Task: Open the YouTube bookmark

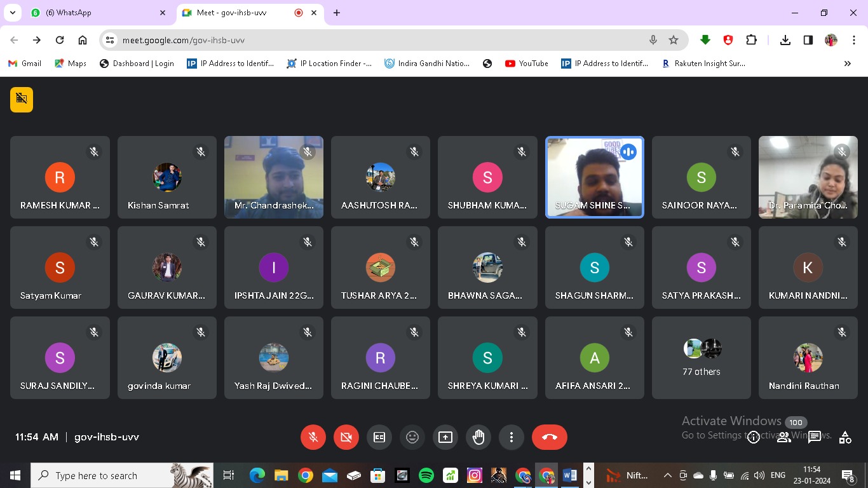Action: (x=526, y=64)
